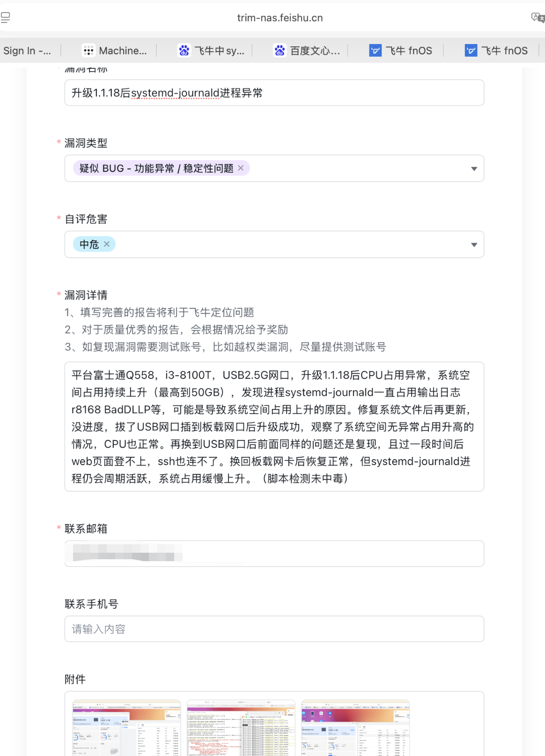Click into the 漏洞详情 description text area
The width and height of the screenshot is (545, 756).
pyautogui.click(x=274, y=426)
